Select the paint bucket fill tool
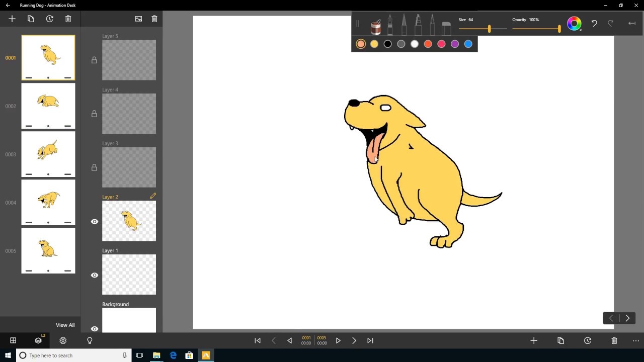644x362 pixels. [376, 27]
